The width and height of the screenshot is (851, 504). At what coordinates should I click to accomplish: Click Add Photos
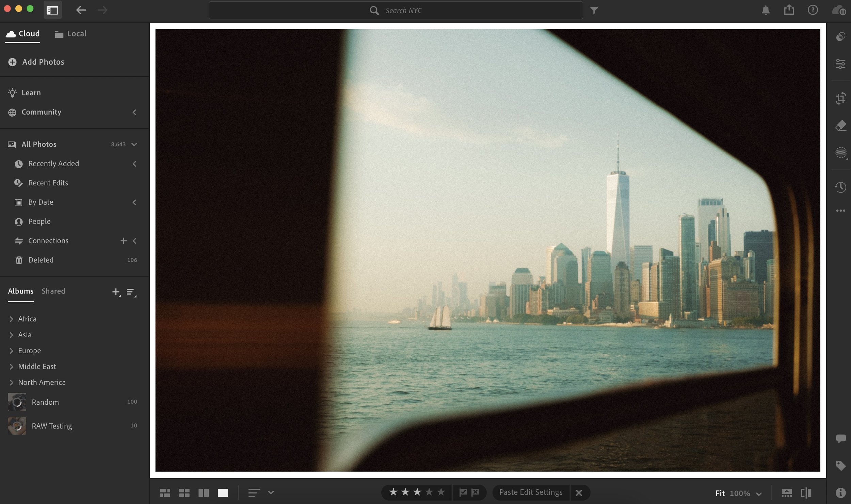(36, 62)
